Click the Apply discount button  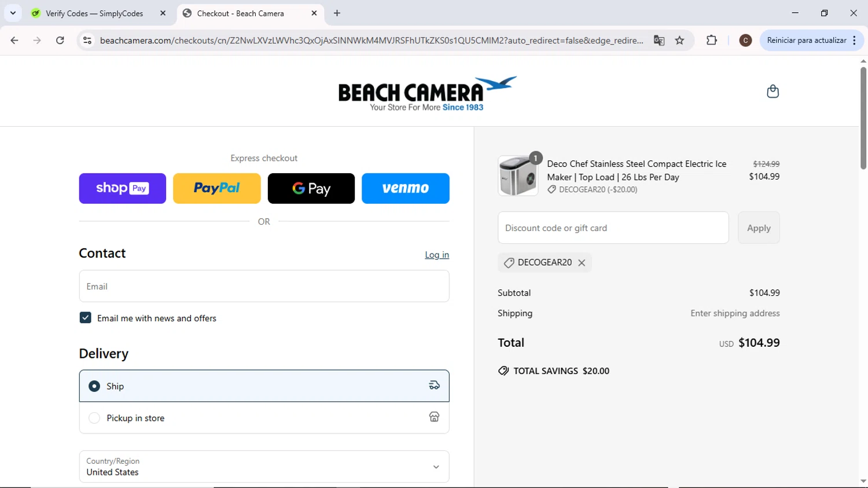pos(759,228)
